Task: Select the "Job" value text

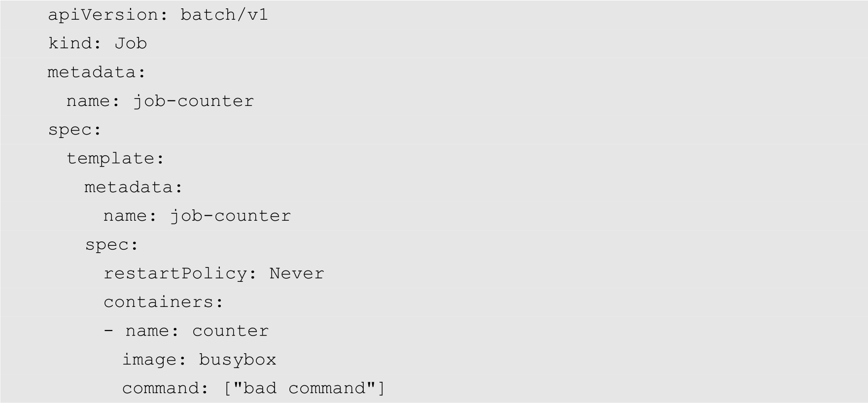Action: pyautogui.click(x=131, y=43)
